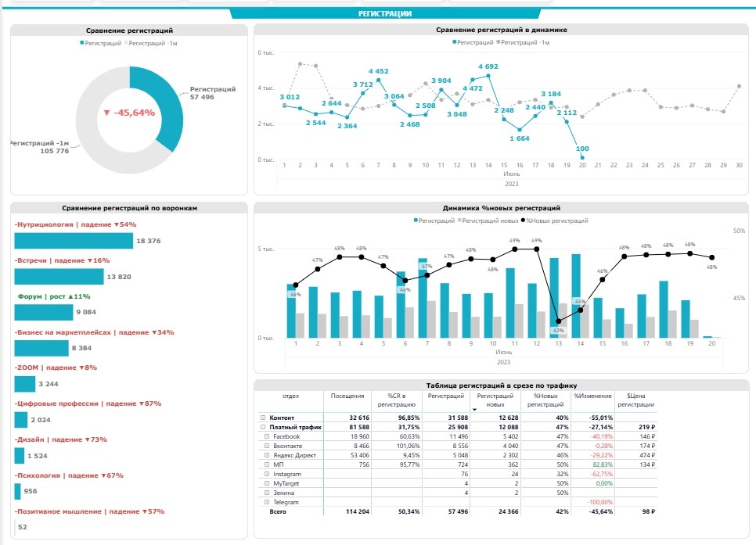The width and height of the screenshot is (756, 545).
Task: Select Регистраций новых legend in bar chart
Action: pos(488,221)
